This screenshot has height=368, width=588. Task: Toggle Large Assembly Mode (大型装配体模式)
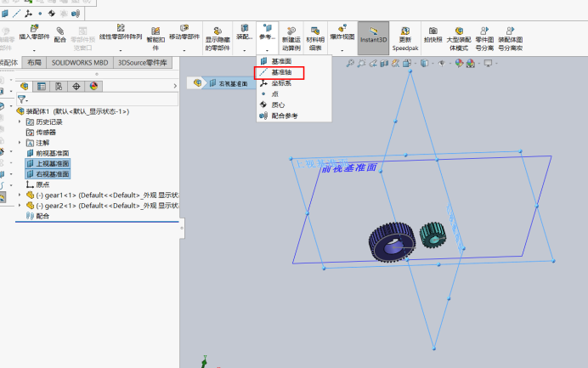459,38
